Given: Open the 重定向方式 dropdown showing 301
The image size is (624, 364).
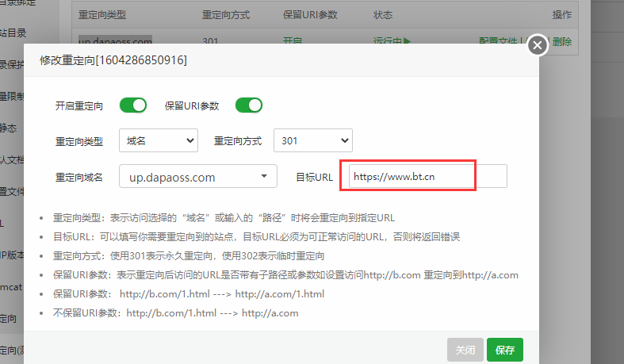Looking at the screenshot, I should pyautogui.click(x=313, y=140).
